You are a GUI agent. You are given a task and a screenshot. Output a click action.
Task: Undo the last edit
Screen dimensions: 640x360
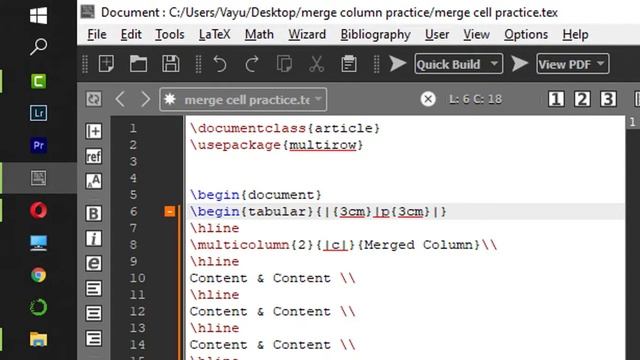coord(220,64)
